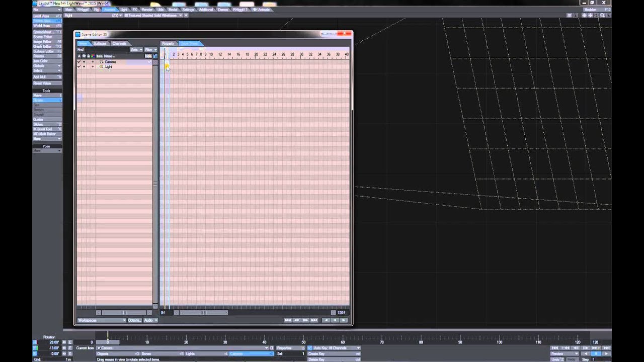Step to previous frame in Scene Editor
The width and height of the screenshot is (644, 362).
(x=297, y=320)
